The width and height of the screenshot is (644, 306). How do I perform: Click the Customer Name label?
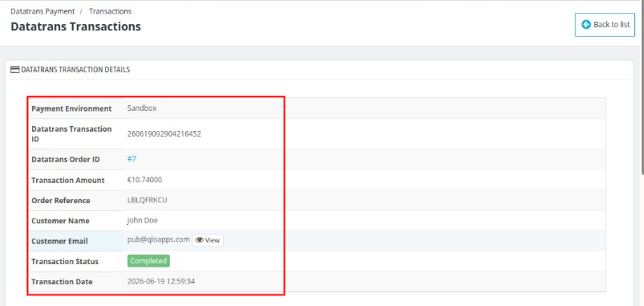(60, 221)
